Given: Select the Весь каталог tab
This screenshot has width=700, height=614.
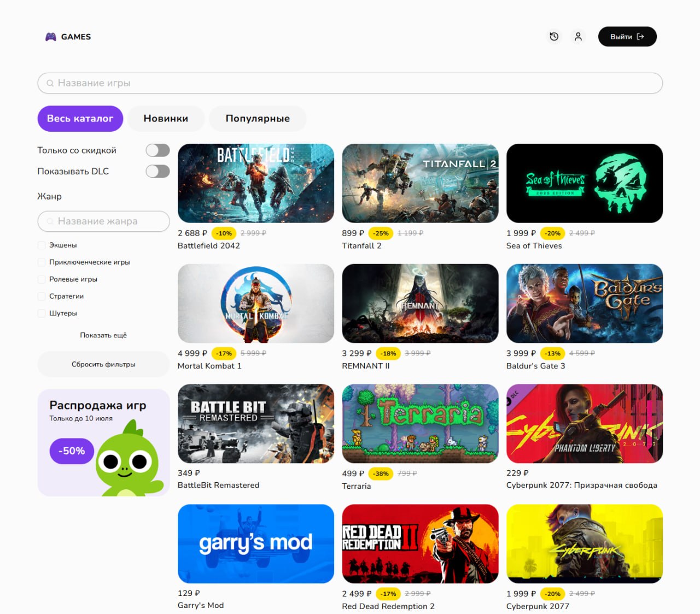Looking at the screenshot, I should click(80, 119).
